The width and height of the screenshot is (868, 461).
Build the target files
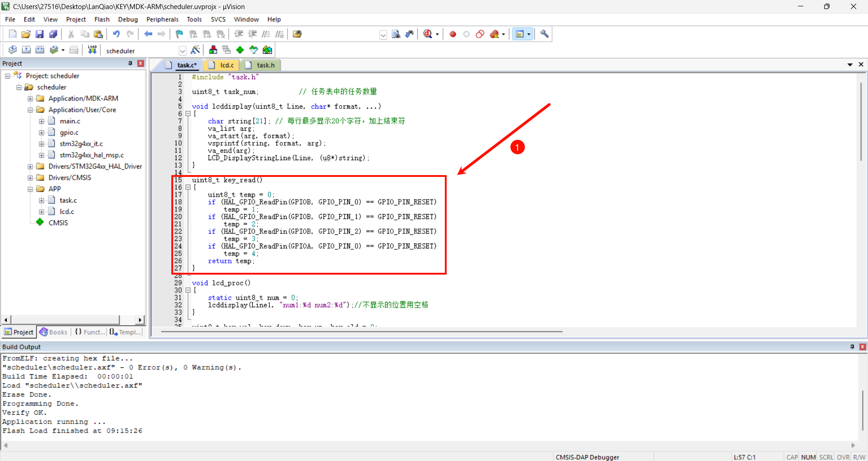(26, 50)
